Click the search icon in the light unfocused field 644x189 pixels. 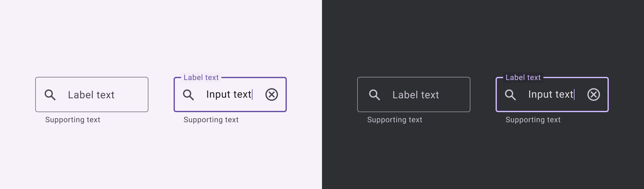(50, 95)
